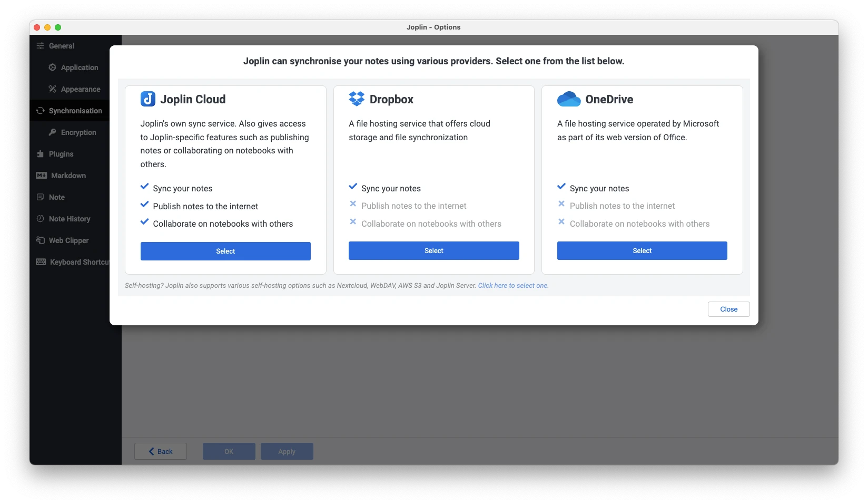The width and height of the screenshot is (868, 504).
Task: Click the Dropbox file hosting description
Action: pos(419,130)
